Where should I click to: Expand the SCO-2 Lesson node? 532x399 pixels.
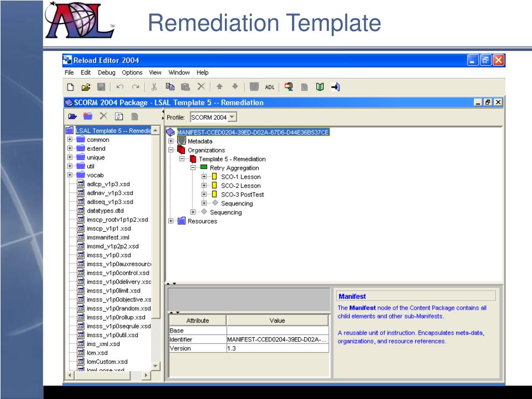(204, 185)
